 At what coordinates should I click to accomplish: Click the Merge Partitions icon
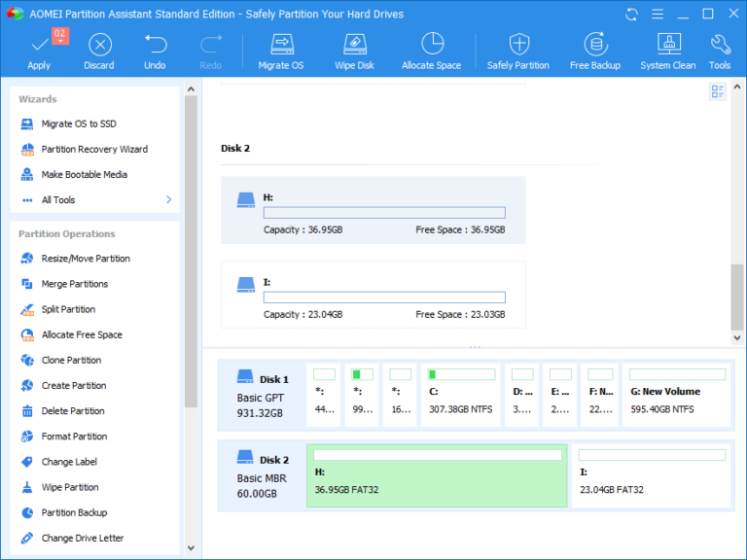click(27, 284)
